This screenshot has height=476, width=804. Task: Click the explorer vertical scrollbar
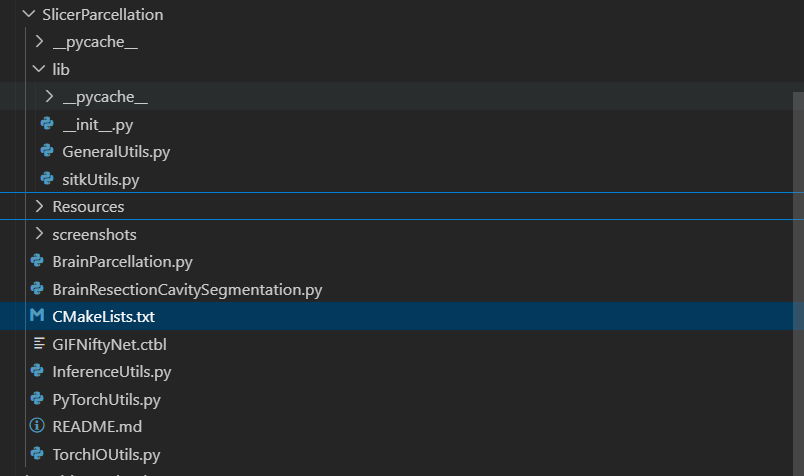coord(798,284)
